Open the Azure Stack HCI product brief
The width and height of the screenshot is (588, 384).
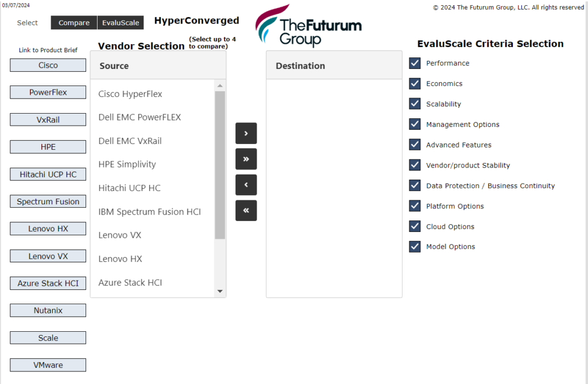pyautogui.click(x=48, y=283)
